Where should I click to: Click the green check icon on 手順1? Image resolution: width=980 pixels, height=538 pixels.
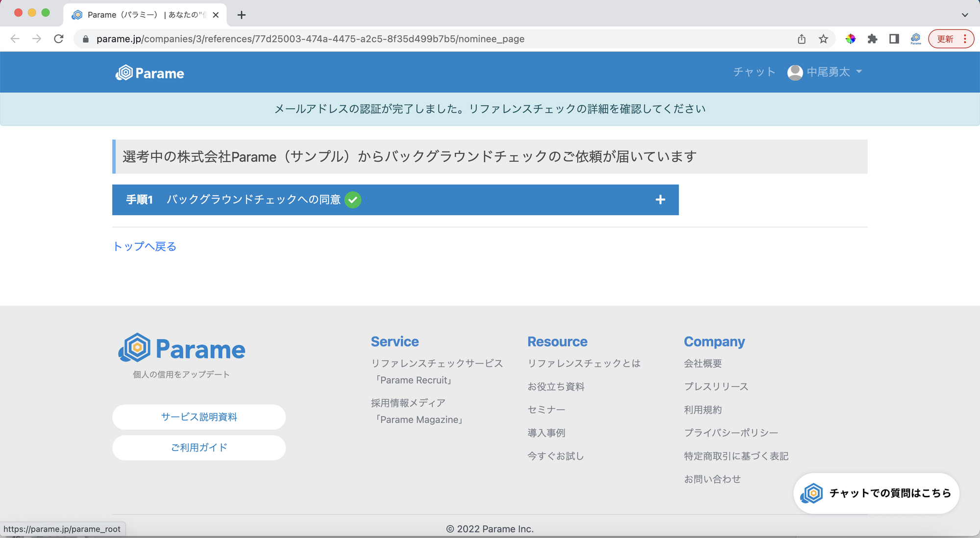pos(353,200)
